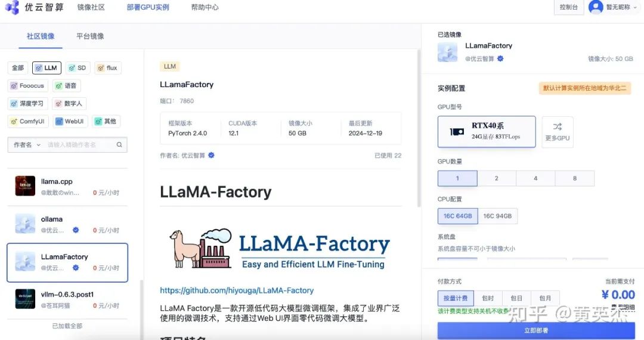Screen dimensions: 644x340
Task: Click the 立即部署 button
Action: tap(536, 330)
